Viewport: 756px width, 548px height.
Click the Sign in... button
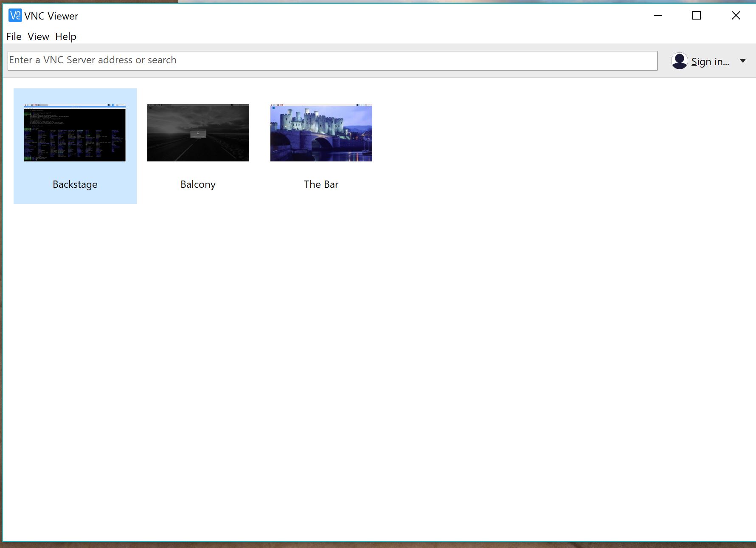point(710,62)
